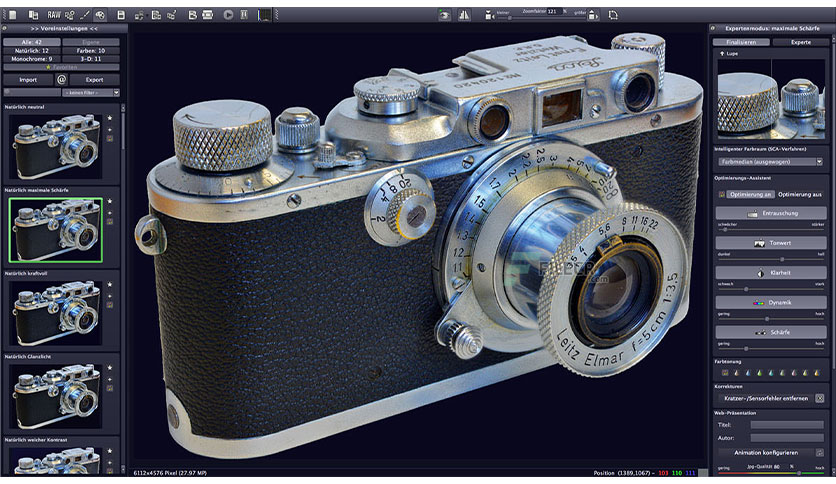
Task: Click the pause icon in toolbar
Action: pos(244,15)
